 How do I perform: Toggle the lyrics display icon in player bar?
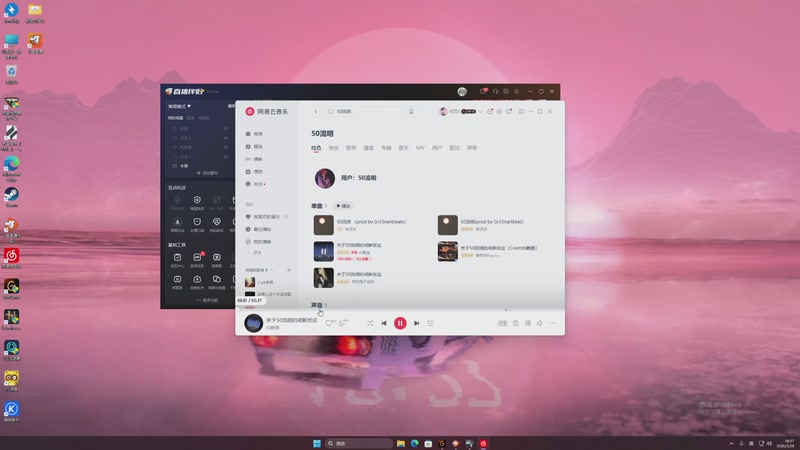[528, 323]
